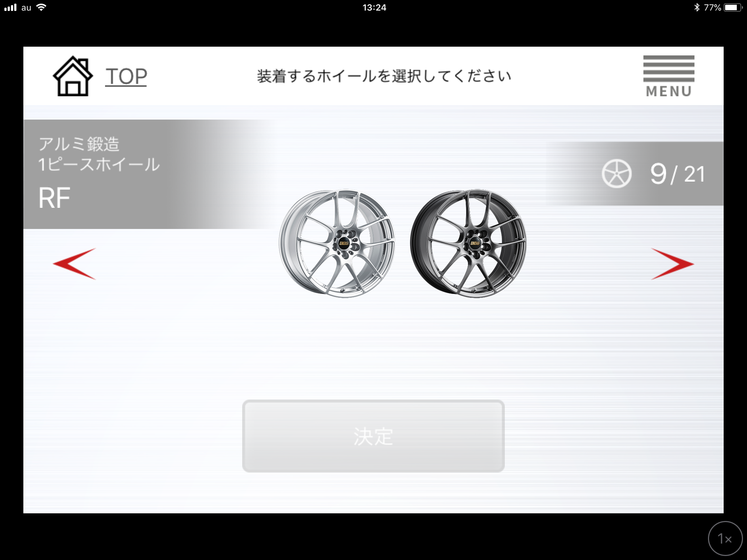Go to previous wheel with left red arrow
Viewport: 747px width, 560px height.
[74, 264]
